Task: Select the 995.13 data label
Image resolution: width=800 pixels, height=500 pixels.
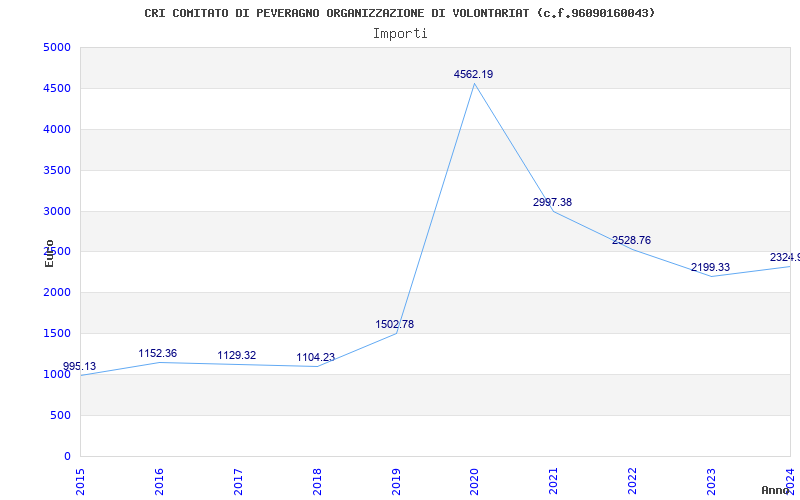Action: click(80, 366)
